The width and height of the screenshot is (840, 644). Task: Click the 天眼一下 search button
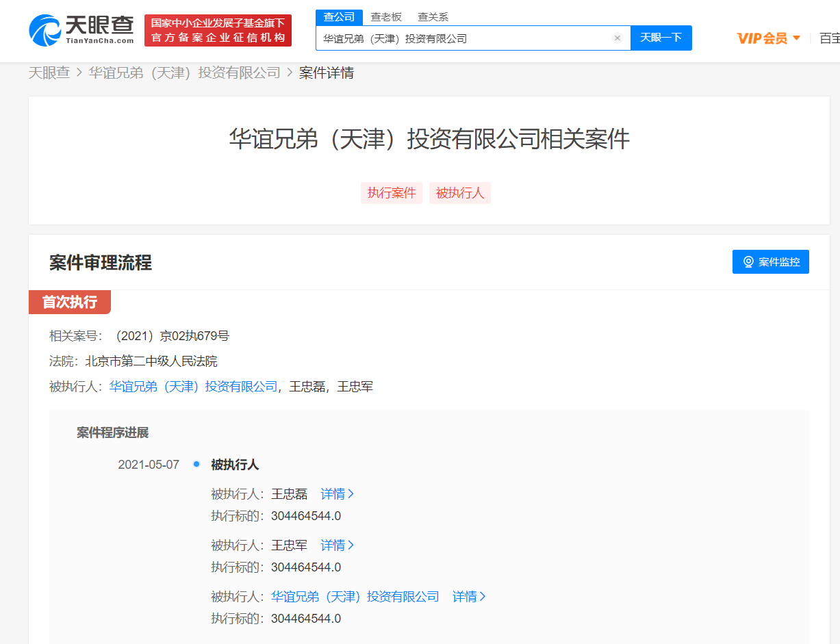[661, 38]
